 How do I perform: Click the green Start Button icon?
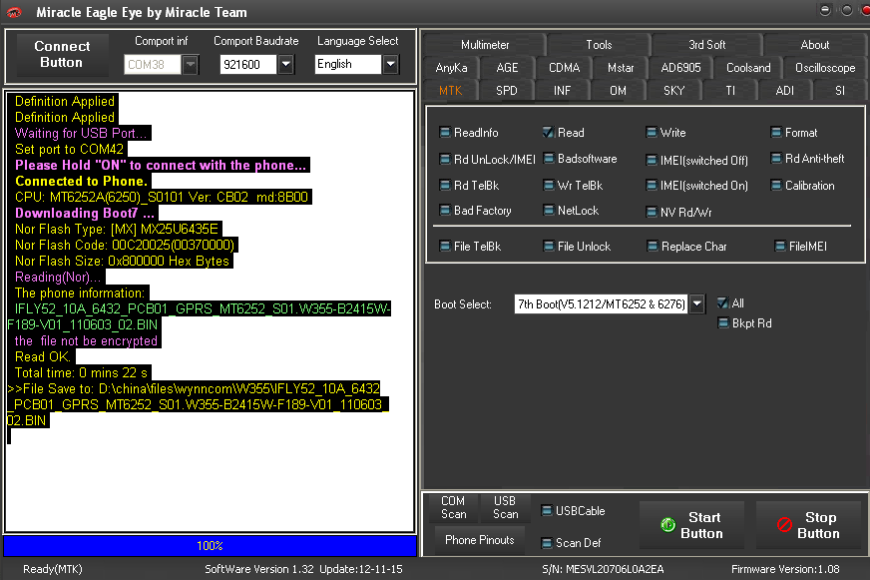click(668, 524)
